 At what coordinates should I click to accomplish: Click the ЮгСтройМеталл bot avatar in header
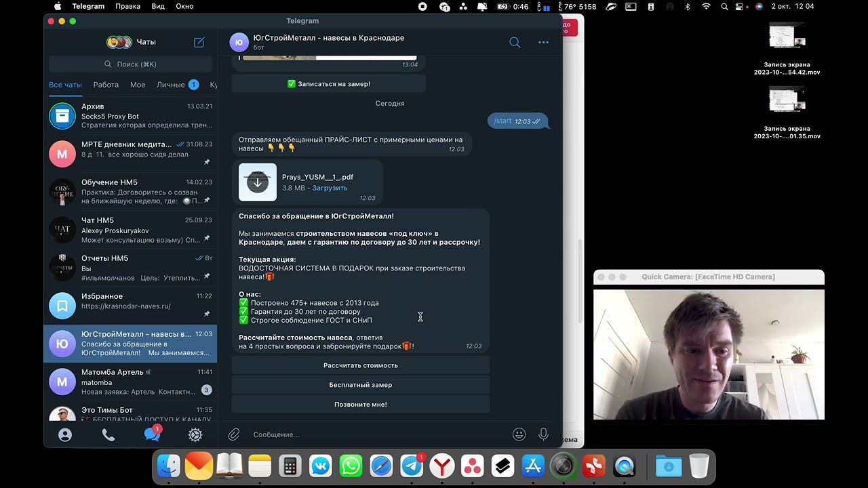239,42
